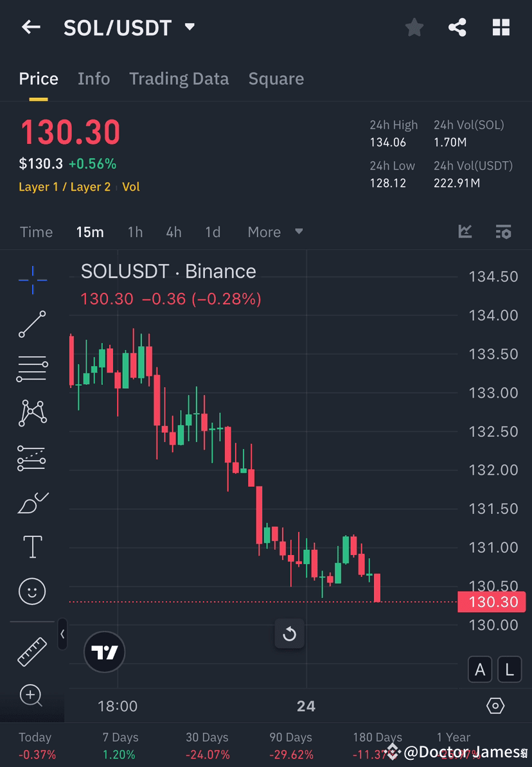
Task: Toggle log scale with the L button
Action: point(509,669)
